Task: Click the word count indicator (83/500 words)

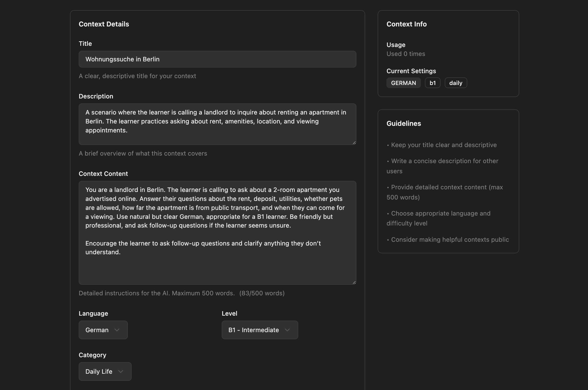Action: tap(262, 293)
